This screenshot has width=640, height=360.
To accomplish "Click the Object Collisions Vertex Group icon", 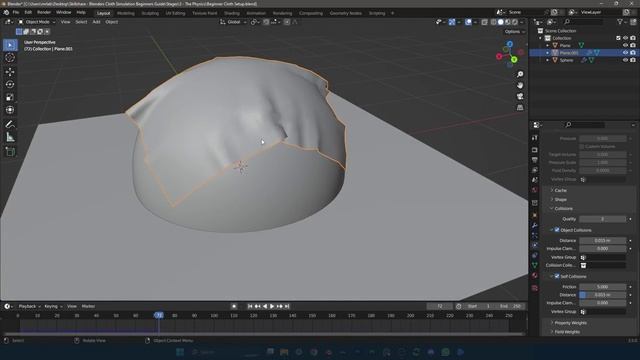I will coord(583,257).
